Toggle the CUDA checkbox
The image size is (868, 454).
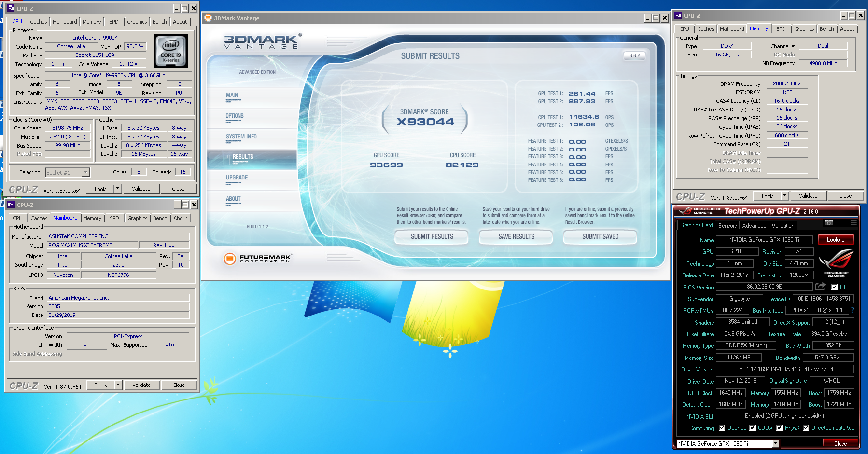753,428
